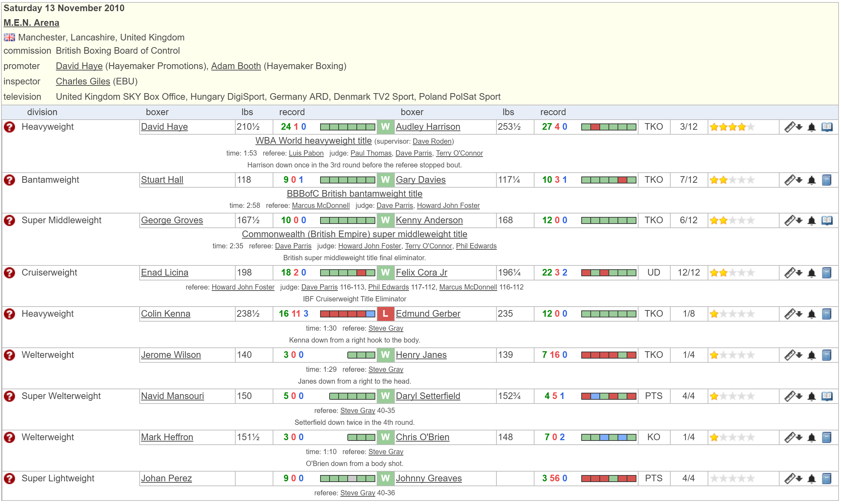Click the ruler icon in the Groves-Anderson row
This screenshot has width=841, height=504.
(789, 220)
